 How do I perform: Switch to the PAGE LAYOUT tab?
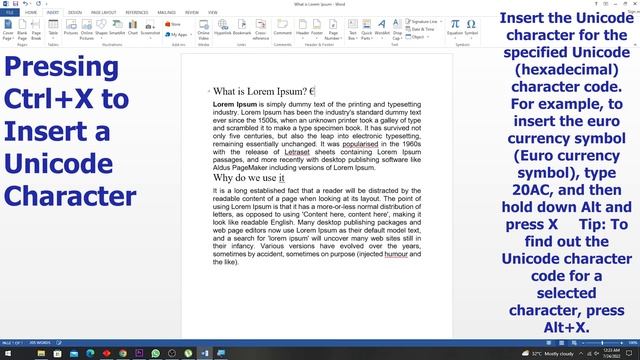tap(104, 13)
